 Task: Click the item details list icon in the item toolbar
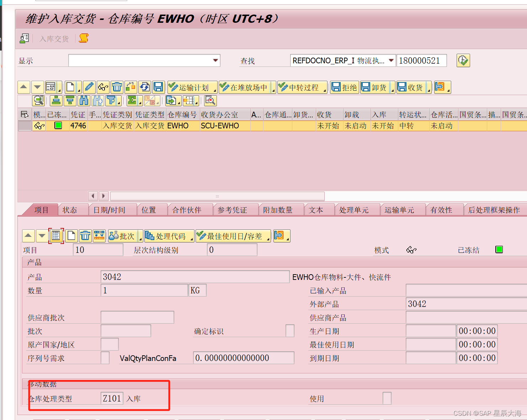(x=56, y=236)
